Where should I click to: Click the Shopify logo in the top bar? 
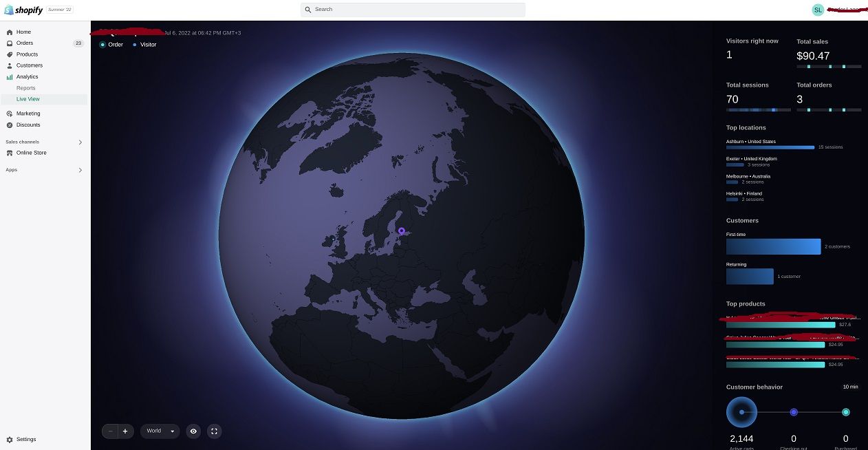(x=23, y=10)
